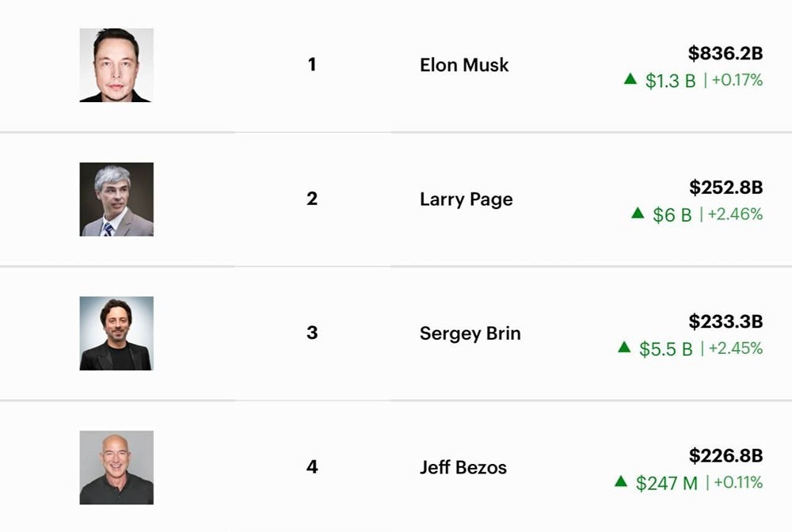Image resolution: width=792 pixels, height=532 pixels.
Task: Click the green up arrow beside $6 B
Action: pyautogui.click(x=638, y=213)
